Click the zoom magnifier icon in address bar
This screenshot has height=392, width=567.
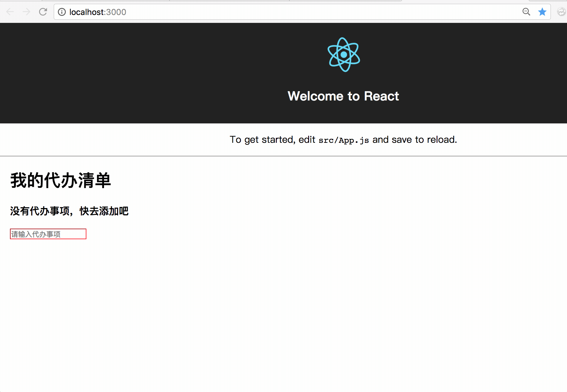(526, 12)
